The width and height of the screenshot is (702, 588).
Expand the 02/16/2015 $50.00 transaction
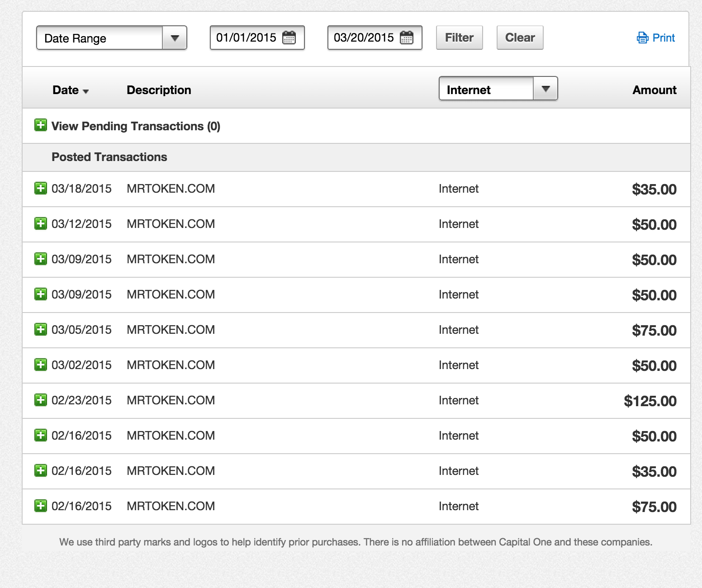41,435
